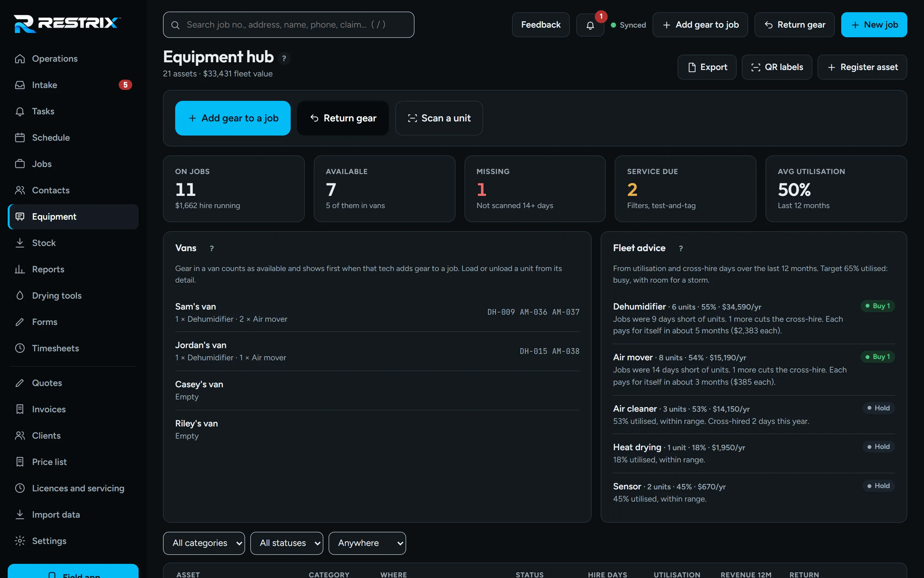Click the Reports bar chart icon
This screenshot has height=578, width=924.
tap(20, 269)
